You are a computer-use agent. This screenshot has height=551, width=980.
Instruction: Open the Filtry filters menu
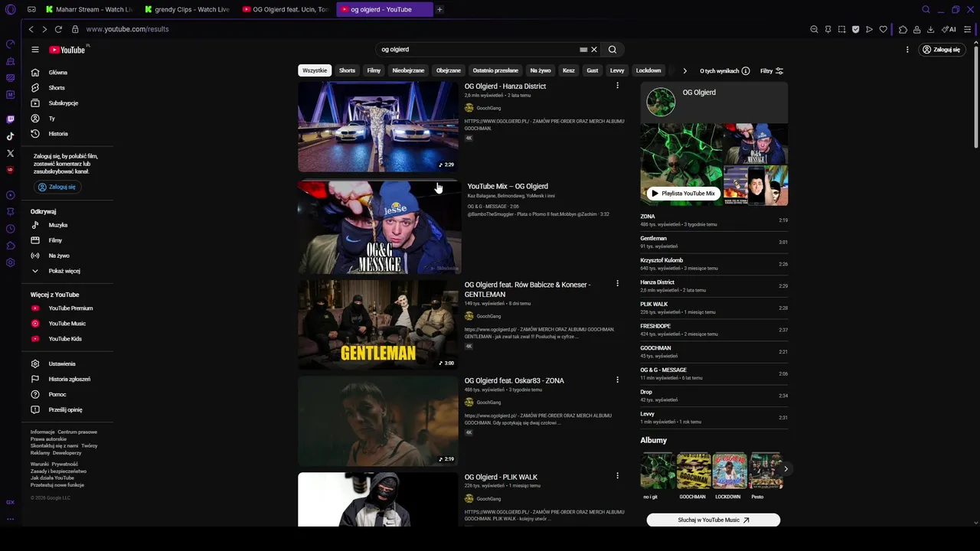772,71
